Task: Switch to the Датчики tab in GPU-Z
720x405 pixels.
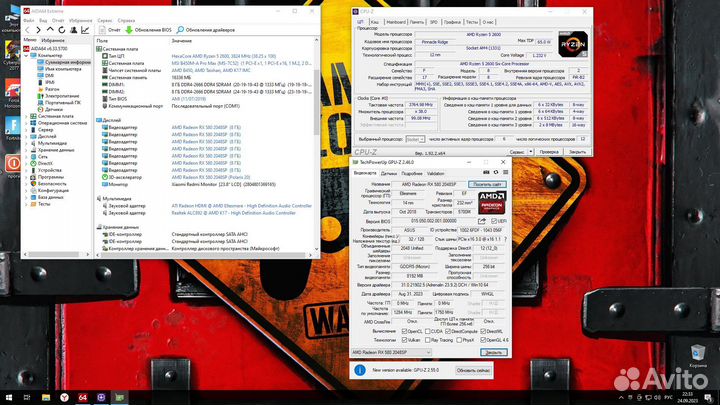Action: [388, 174]
